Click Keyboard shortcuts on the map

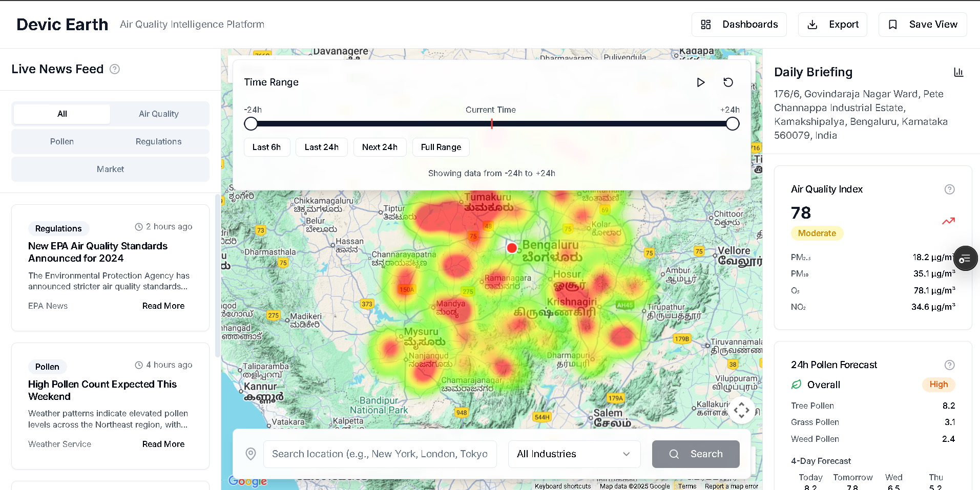pyautogui.click(x=562, y=486)
